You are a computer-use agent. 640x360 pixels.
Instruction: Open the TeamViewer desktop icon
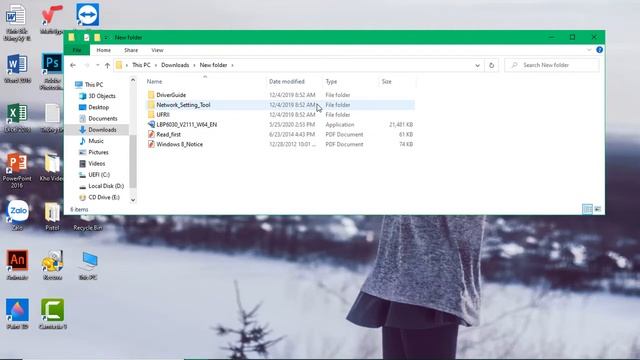[87, 16]
